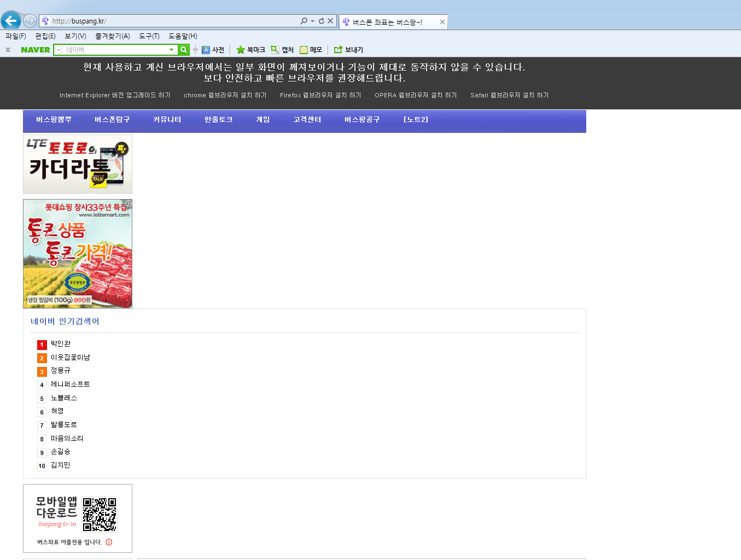Expand the Naver search box dropdown arrow
This screenshot has height=560, width=741.
point(171,50)
